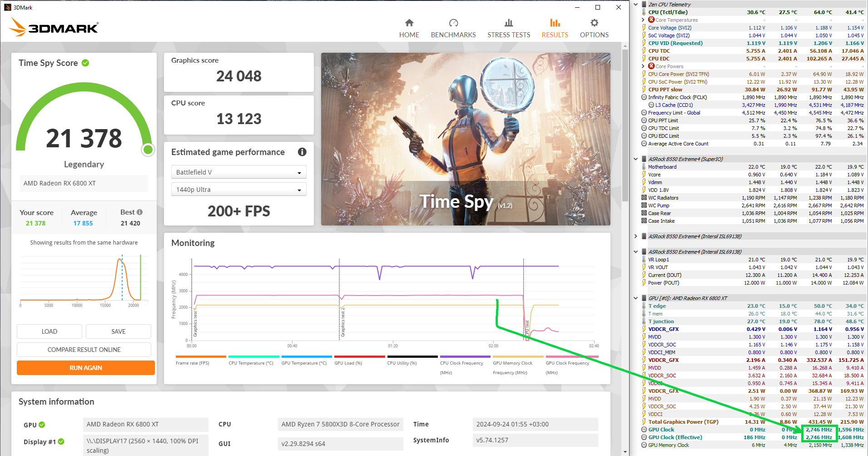Toggle the Frame rate (FPS) legend swatch
868x456 pixels.
click(x=201, y=356)
